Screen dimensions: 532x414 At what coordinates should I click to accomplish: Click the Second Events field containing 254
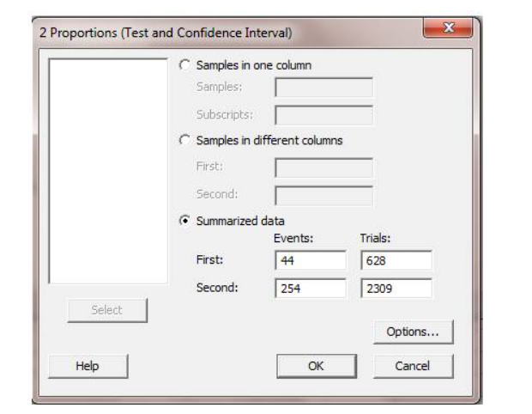point(310,289)
